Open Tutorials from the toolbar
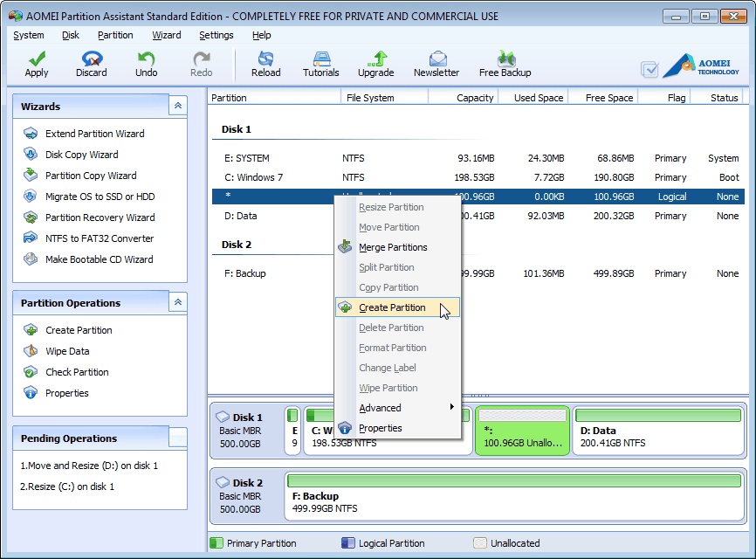 [x=320, y=63]
